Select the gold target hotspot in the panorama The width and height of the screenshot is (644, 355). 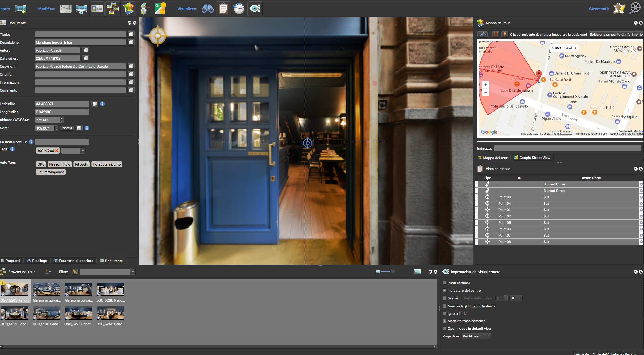point(158,36)
